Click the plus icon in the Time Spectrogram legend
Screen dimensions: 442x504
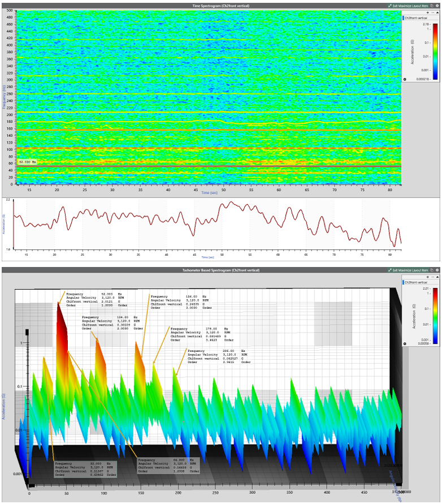coord(428,12)
